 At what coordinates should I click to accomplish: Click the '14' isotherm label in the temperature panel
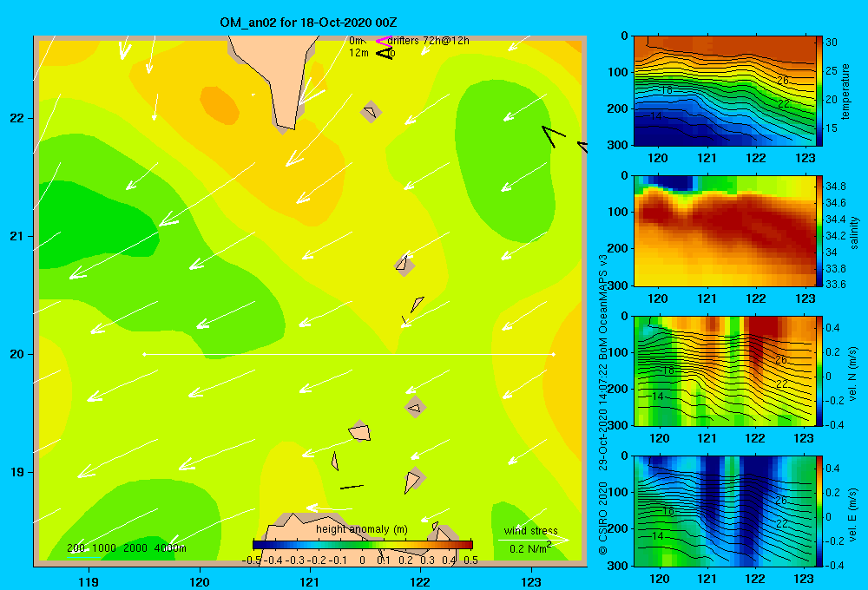tap(655, 115)
